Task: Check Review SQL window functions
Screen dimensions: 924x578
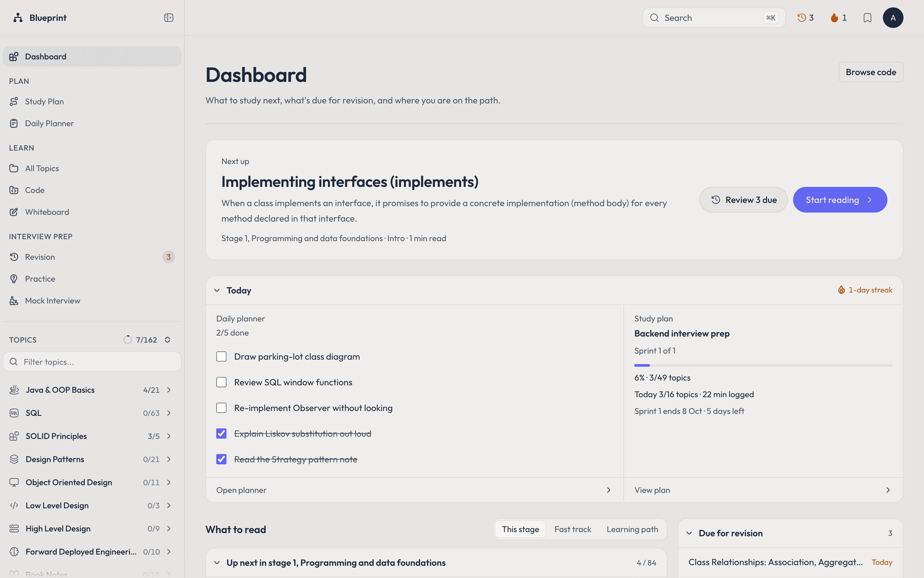Action: tap(221, 382)
